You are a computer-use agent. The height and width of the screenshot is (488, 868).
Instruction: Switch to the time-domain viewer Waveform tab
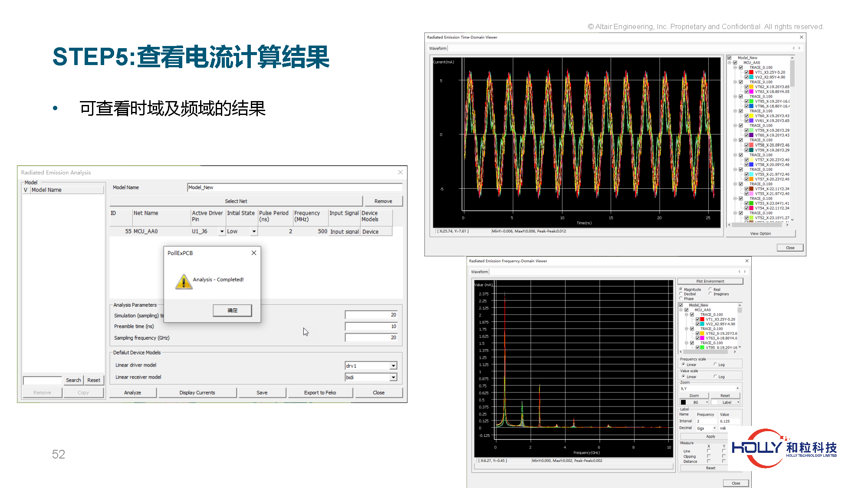437,48
